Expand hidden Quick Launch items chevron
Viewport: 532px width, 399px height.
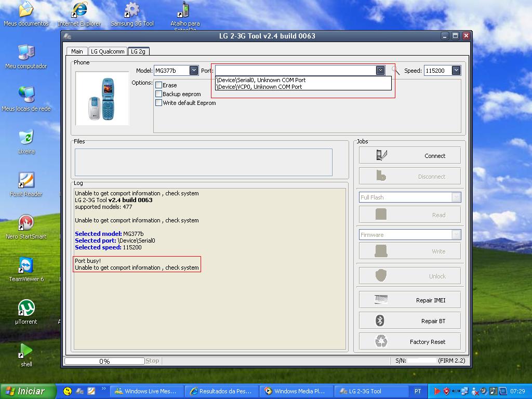[x=103, y=389]
